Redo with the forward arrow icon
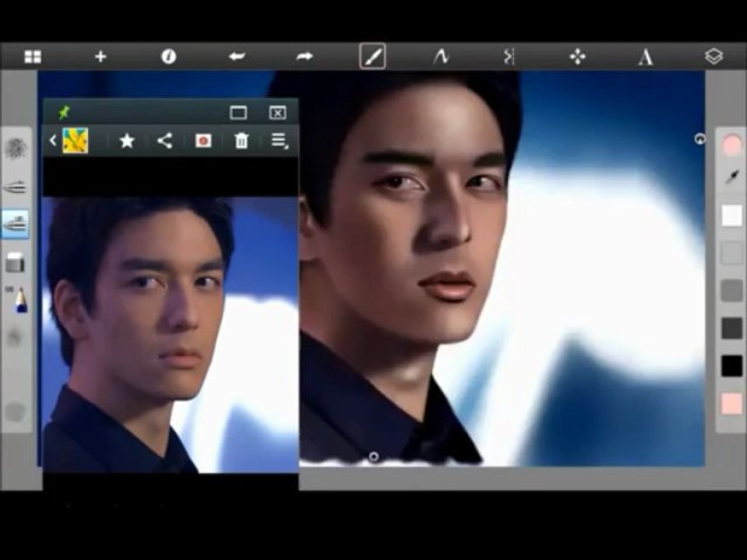The width and height of the screenshot is (747, 560). coord(305,57)
